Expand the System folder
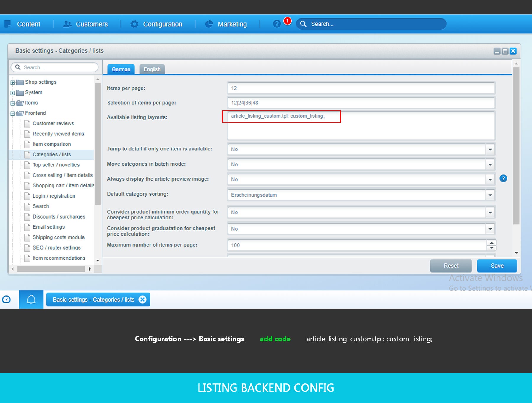This screenshot has width=532, height=403. click(x=13, y=93)
